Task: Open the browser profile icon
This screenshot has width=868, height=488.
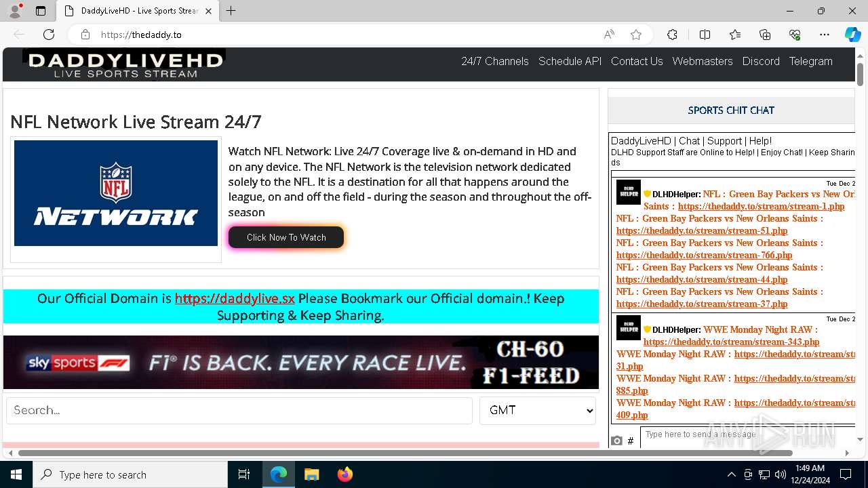Action: click(15, 11)
